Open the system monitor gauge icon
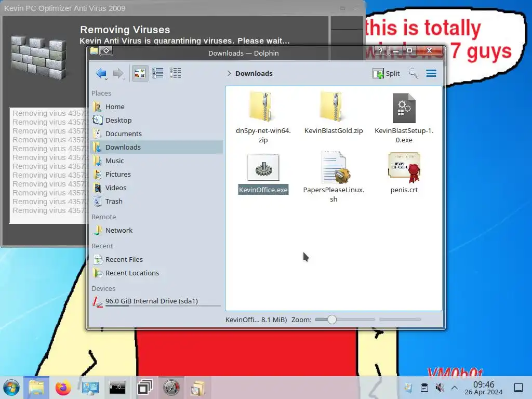This screenshot has width=532, height=399. [x=171, y=388]
